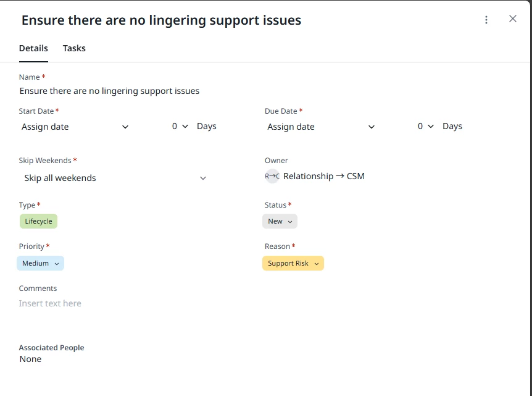The width and height of the screenshot is (532, 396).
Task: Open the Start Date Assign date dropdown
Action: click(75, 127)
